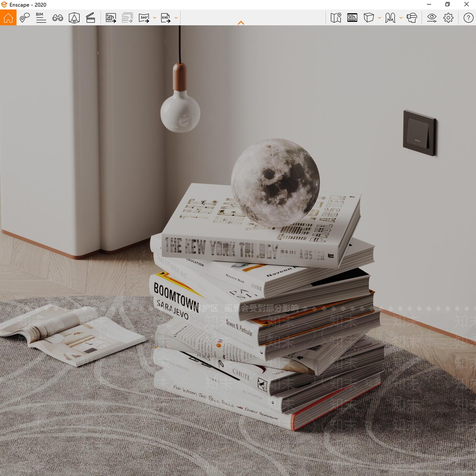Expand the navigation mode dropdown arrow
The width and height of the screenshot is (476, 476).
click(401, 18)
